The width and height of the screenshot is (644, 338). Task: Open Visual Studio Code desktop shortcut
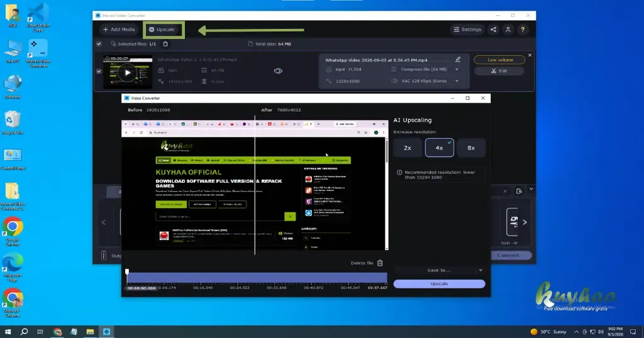pos(38,17)
